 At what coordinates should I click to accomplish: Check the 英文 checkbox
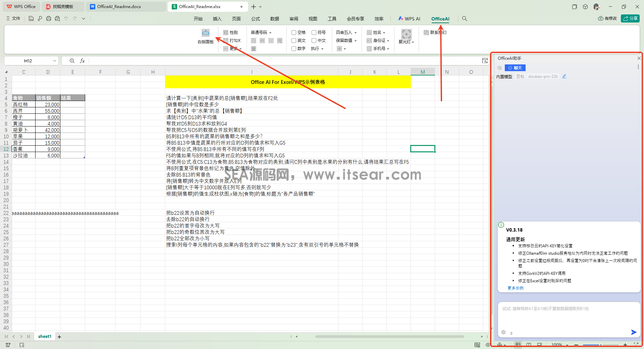[294, 41]
